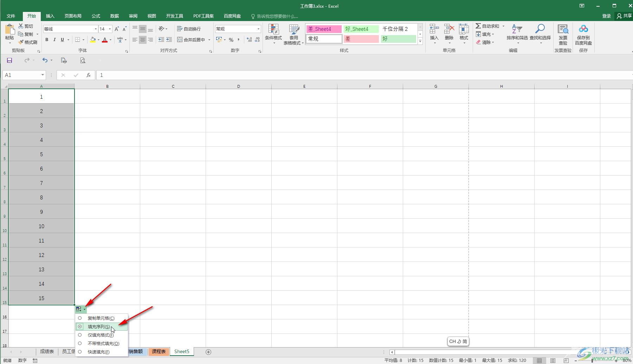The image size is (633, 364).
Task: Open the Fill (填充) dropdown in editing group
Action: (x=485, y=34)
